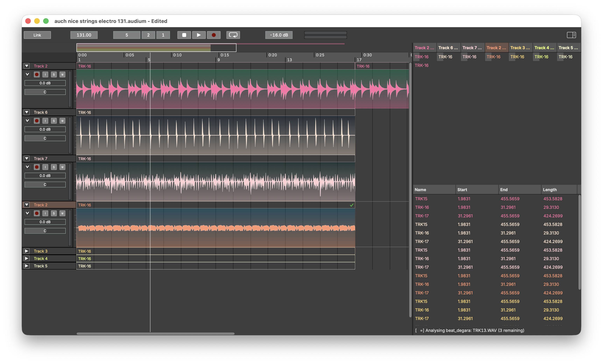Arm recording on the first Track 2
The height and width of the screenshot is (364, 603).
[37, 74]
